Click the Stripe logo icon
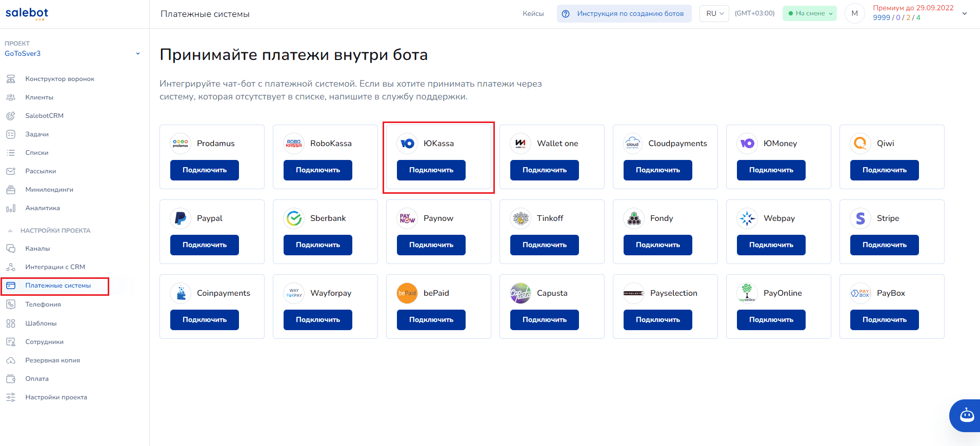980x446 pixels. coord(860,218)
